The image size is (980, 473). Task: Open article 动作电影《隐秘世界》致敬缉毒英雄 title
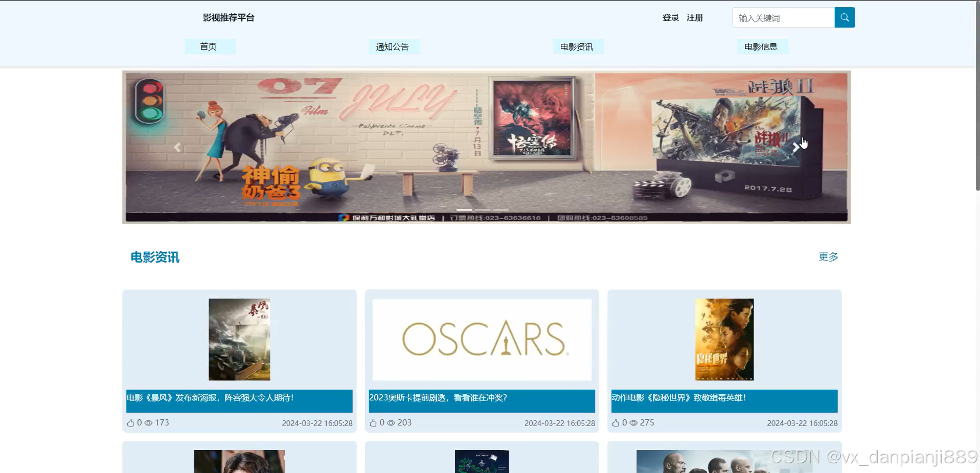[679, 397]
